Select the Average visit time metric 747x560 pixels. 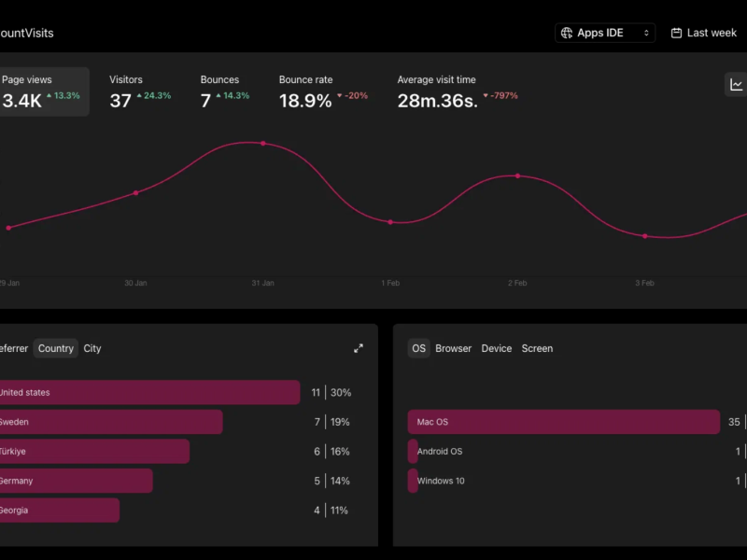(x=458, y=91)
